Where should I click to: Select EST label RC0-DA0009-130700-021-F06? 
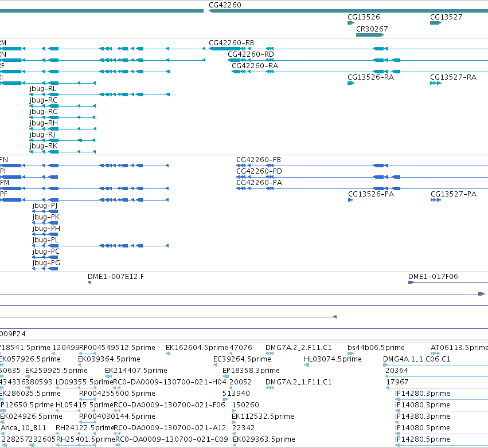tap(169, 405)
